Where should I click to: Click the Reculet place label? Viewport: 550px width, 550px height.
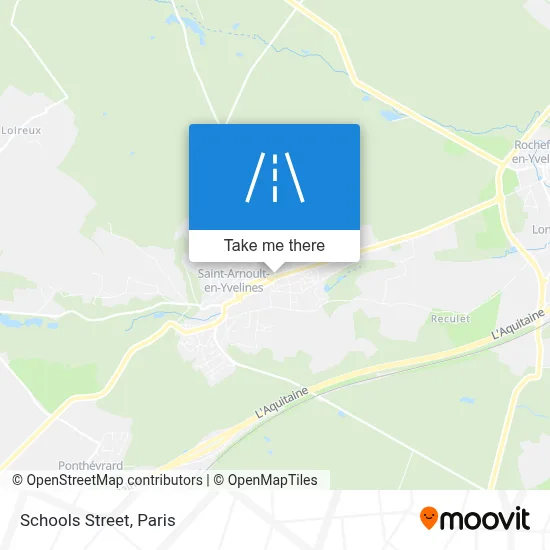coord(450,318)
